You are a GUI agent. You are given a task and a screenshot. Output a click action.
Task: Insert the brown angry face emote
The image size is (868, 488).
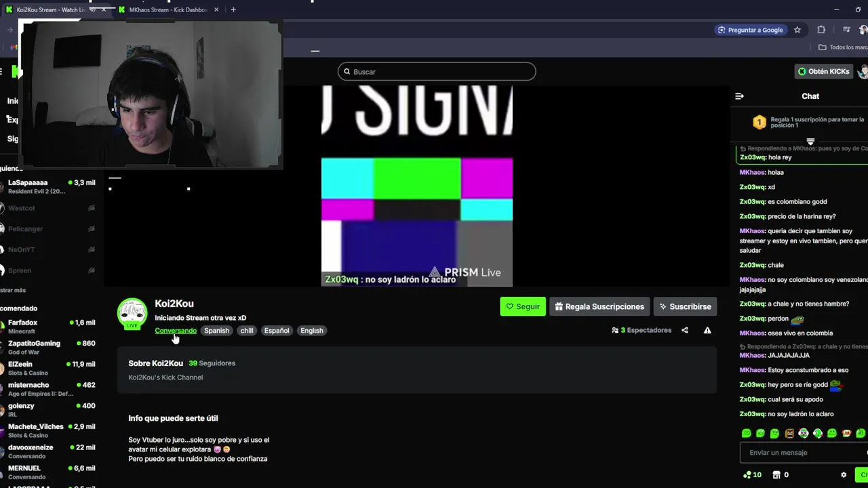pos(789,433)
